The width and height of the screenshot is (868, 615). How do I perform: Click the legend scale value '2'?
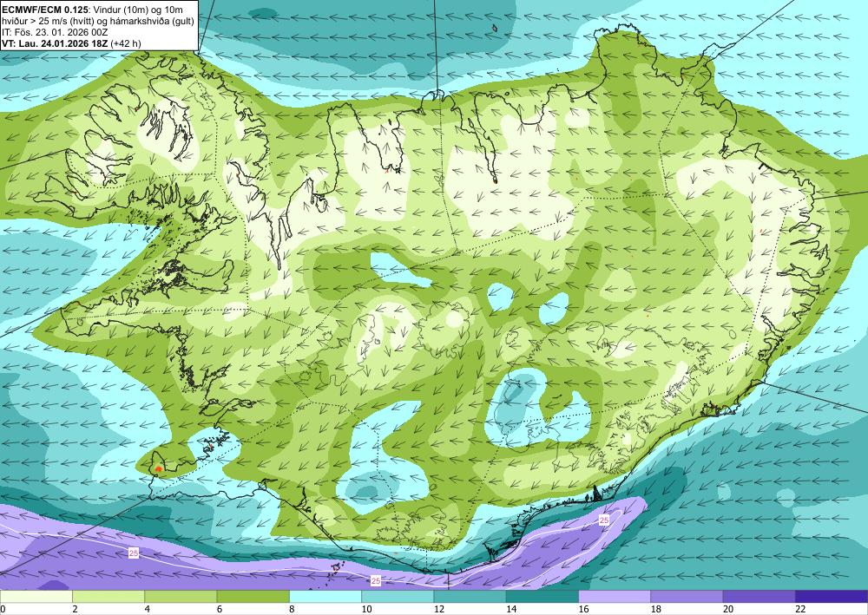(x=75, y=610)
